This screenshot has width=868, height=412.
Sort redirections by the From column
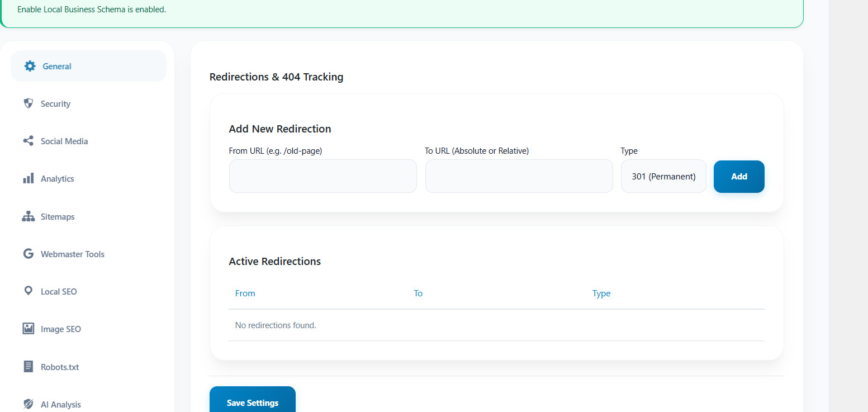coord(245,293)
